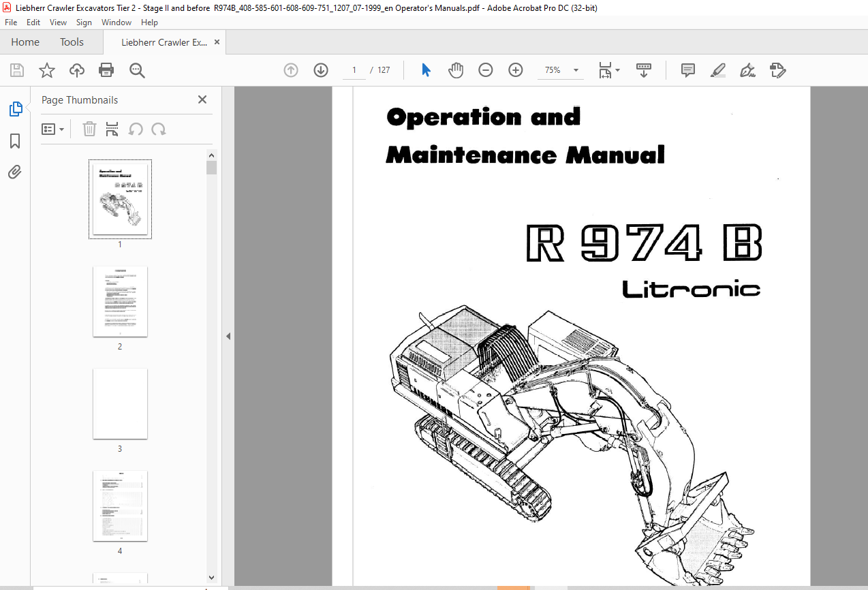Collapse the navigation pane arrow
Screen dimensions: 868x590
click(228, 336)
